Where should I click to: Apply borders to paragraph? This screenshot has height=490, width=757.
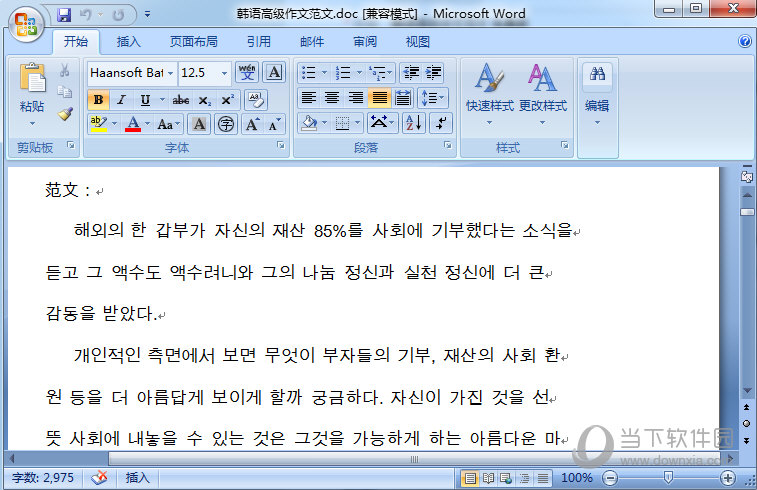coord(342,123)
